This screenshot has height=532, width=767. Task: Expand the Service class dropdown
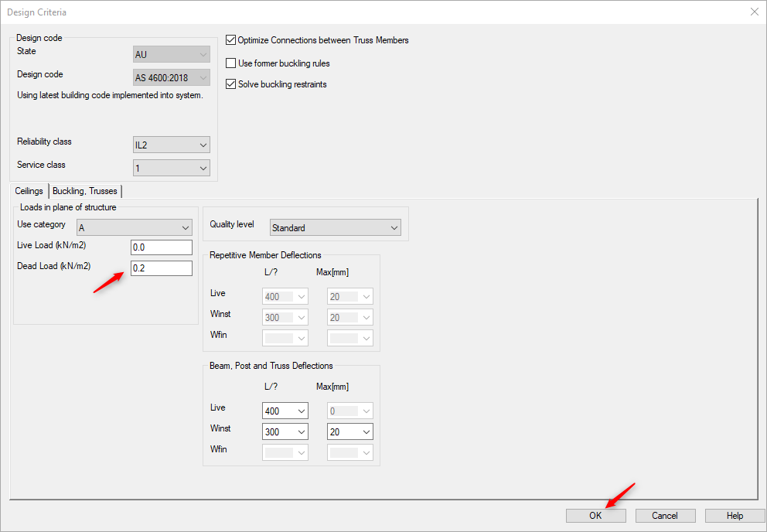[x=171, y=168]
